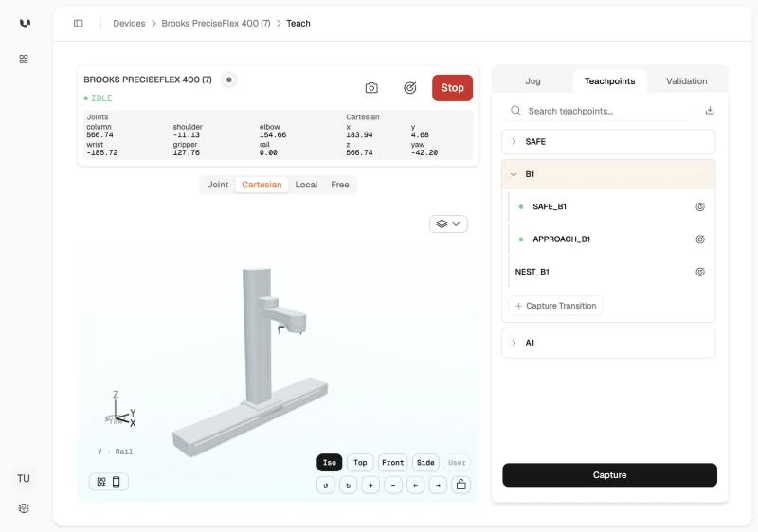Click the Search teachpoints field
The width and height of the screenshot is (758, 532).
[x=600, y=111]
